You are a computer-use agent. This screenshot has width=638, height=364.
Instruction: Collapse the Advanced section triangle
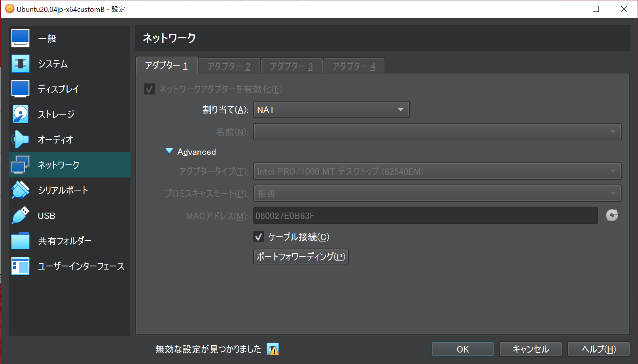coord(169,151)
